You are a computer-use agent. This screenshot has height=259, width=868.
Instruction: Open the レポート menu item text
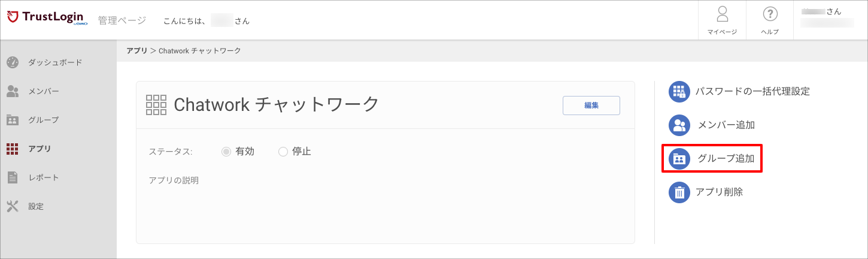pyautogui.click(x=44, y=177)
